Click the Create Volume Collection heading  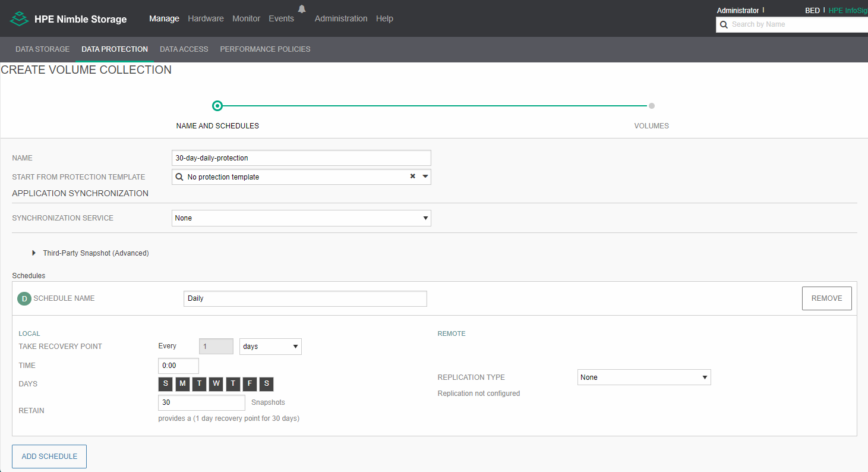click(86, 70)
